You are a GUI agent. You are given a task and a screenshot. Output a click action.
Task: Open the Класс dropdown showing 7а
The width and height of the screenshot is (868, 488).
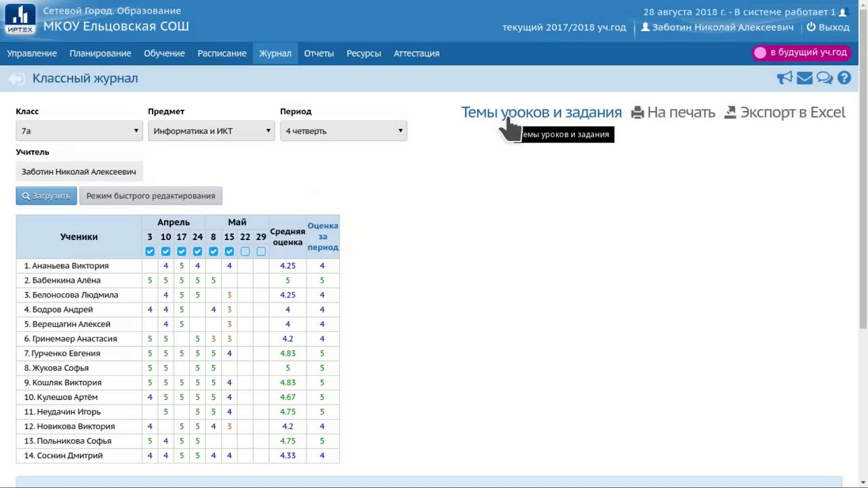pyautogui.click(x=79, y=131)
